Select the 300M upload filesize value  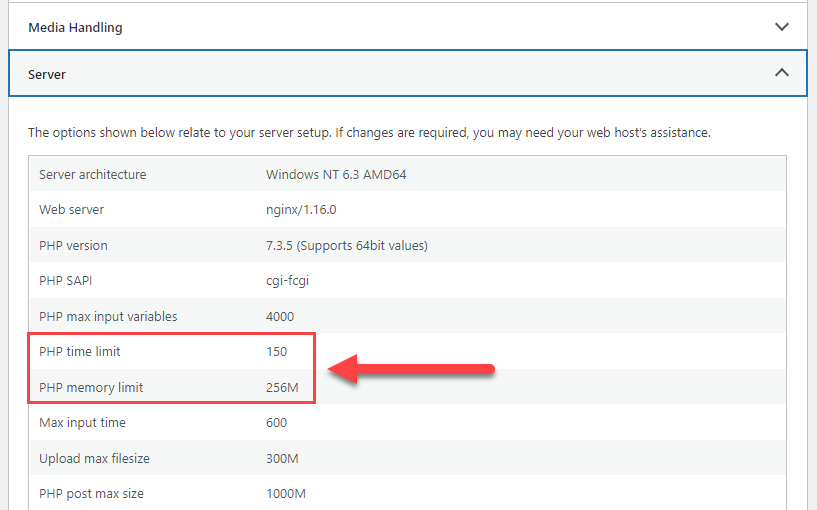(282, 458)
